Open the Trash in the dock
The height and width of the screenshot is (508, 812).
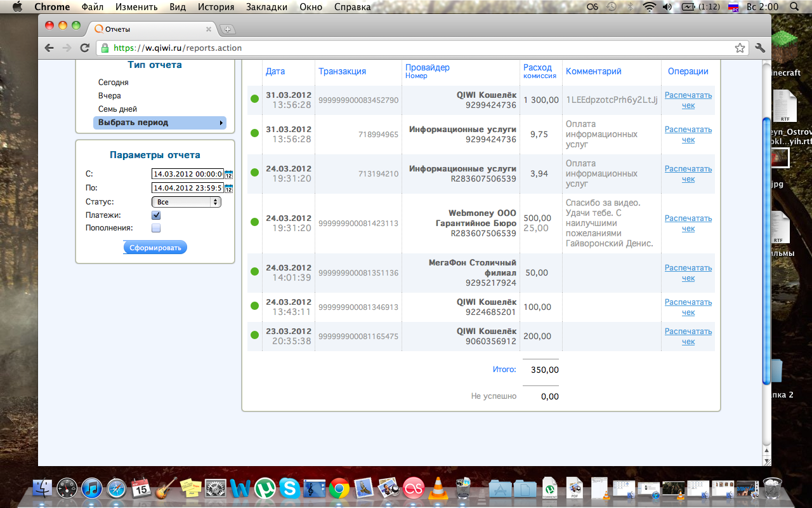pyautogui.click(x=772, y=488)
